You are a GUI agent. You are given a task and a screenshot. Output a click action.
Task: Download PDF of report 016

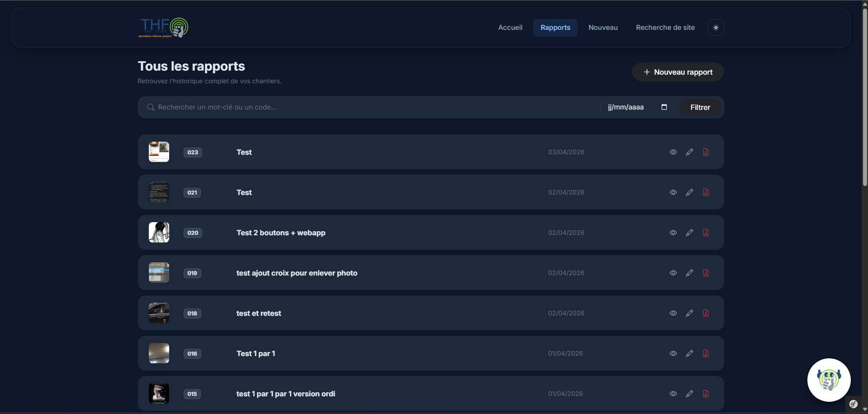(x=706, y=353)
